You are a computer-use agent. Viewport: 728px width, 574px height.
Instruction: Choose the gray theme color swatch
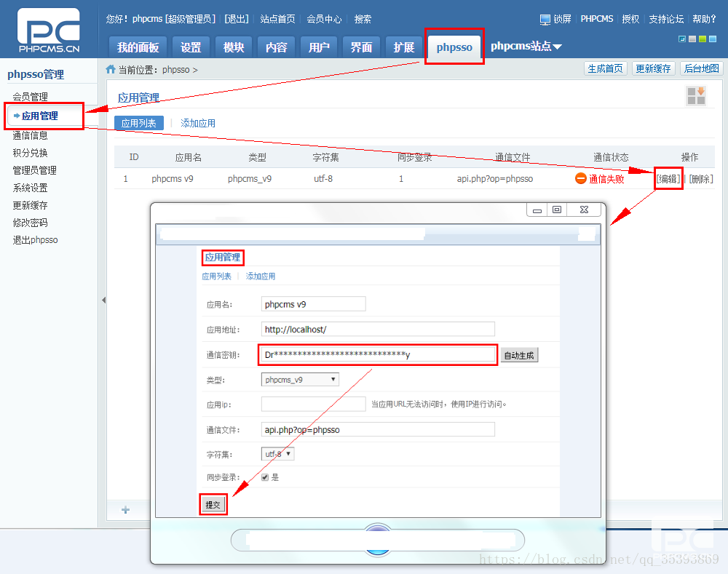click(692, 39)
